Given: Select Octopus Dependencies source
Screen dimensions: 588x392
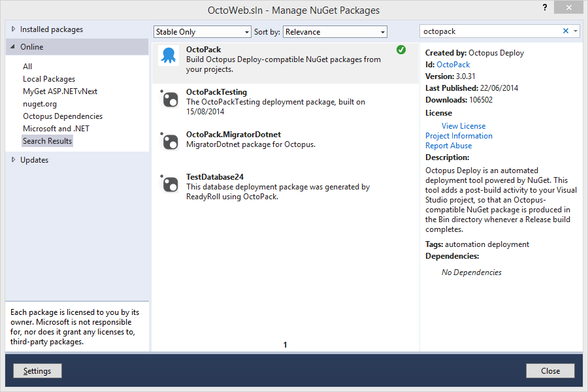Looking at the screenshot, I should tap(63, 116).
